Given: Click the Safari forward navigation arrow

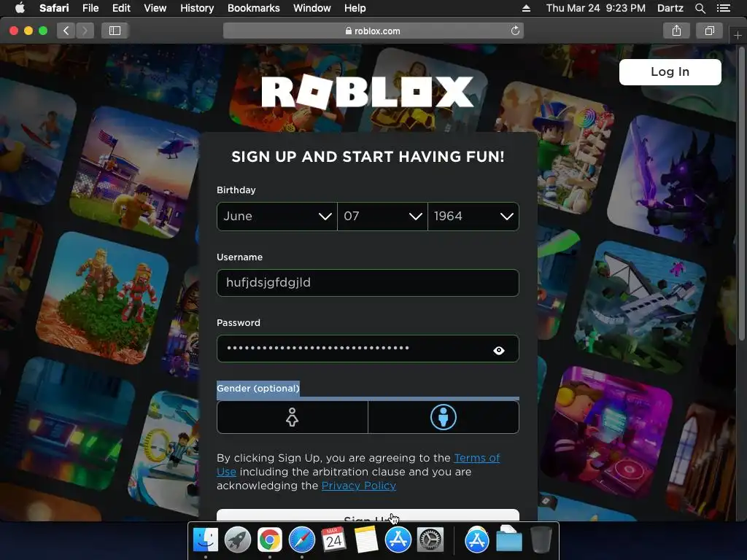Looking at the screenshot, I should click(85, 31).
